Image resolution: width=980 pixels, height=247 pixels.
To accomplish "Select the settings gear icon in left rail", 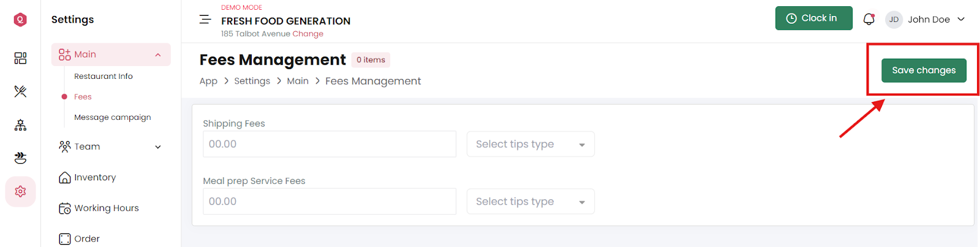I will pyautogui.click(x=20, y=191).
